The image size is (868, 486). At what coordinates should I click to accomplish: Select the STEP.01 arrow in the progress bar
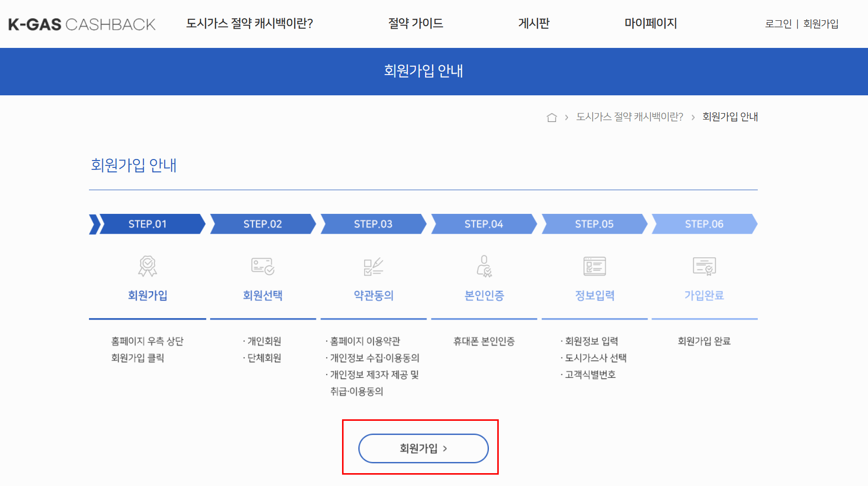(147, 224)
